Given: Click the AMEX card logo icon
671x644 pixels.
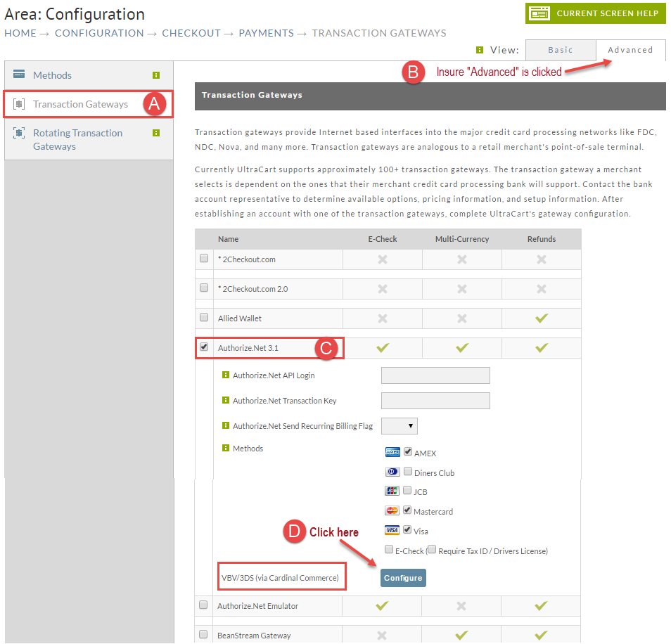Looking at the screenshot, I should [392, 452].
